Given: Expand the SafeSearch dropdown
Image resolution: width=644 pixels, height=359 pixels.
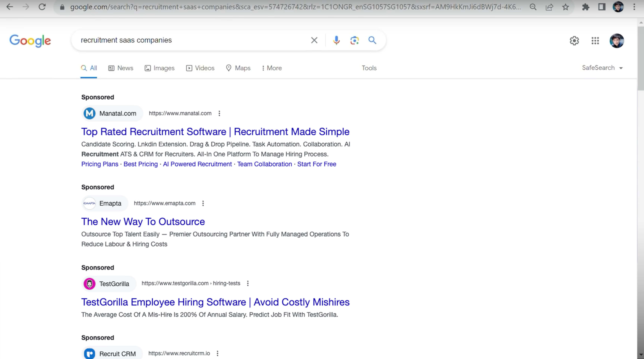Looking at the screenshot, I should click(x=602, y=68).
